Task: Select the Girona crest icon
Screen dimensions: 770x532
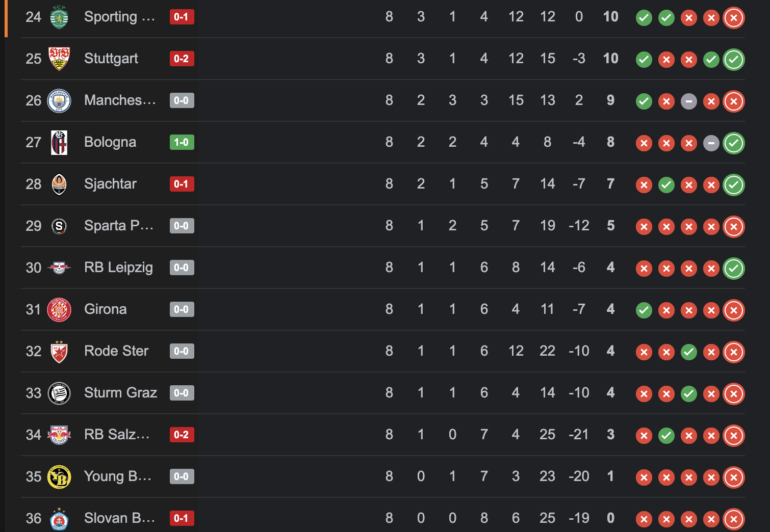Action: point(59,309)
